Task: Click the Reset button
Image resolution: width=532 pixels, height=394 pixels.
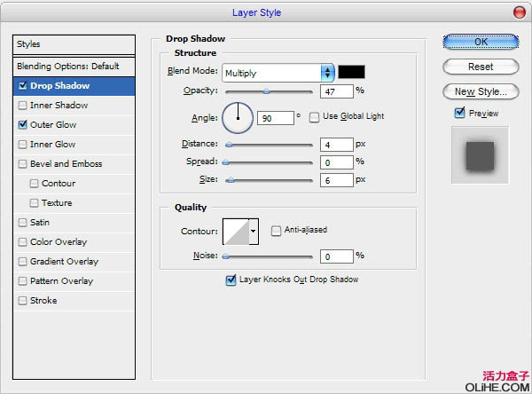Action: [x=481, y=67]
